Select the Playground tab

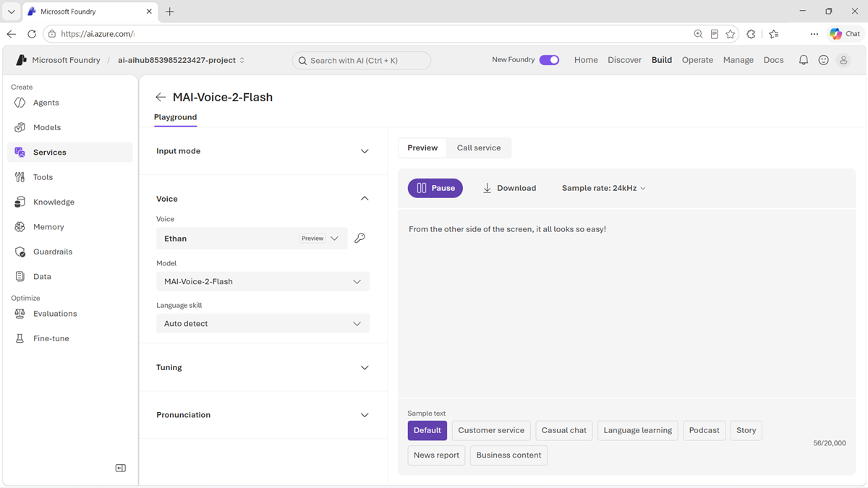175,117
